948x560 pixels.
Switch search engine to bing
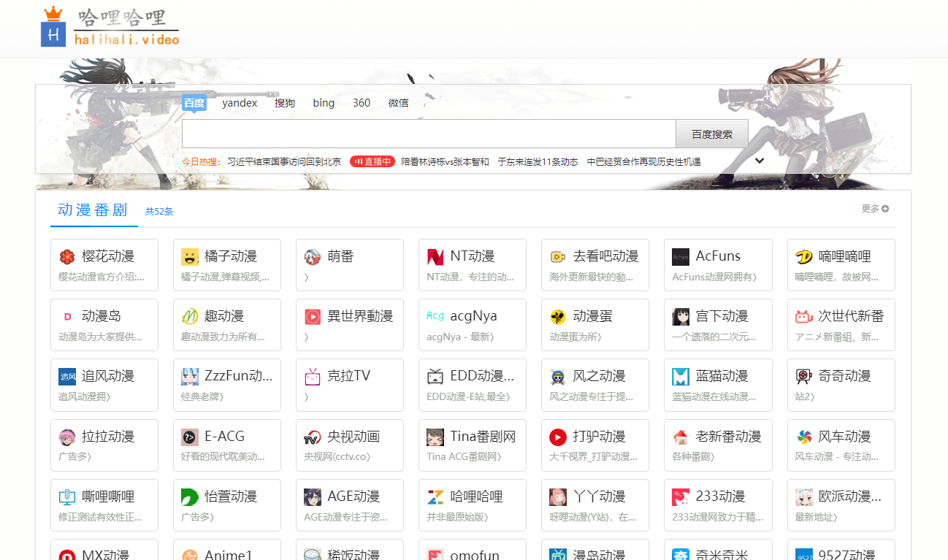click(x=324, y=103)
